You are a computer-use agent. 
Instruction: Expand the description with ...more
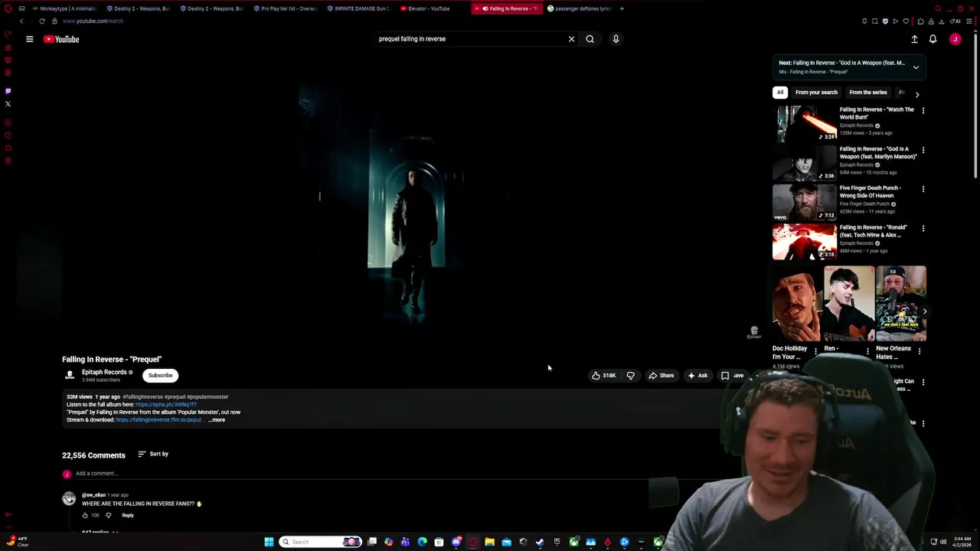[217, 420]
